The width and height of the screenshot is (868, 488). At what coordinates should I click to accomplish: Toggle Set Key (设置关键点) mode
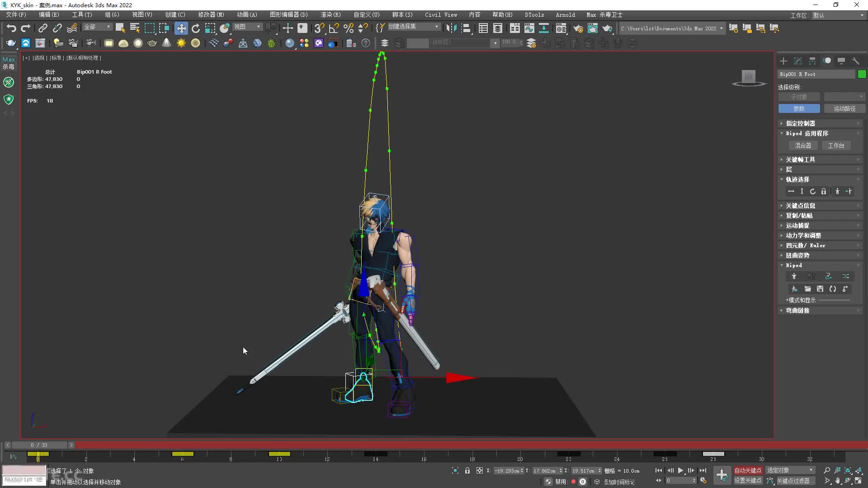[x=748, y=481]
